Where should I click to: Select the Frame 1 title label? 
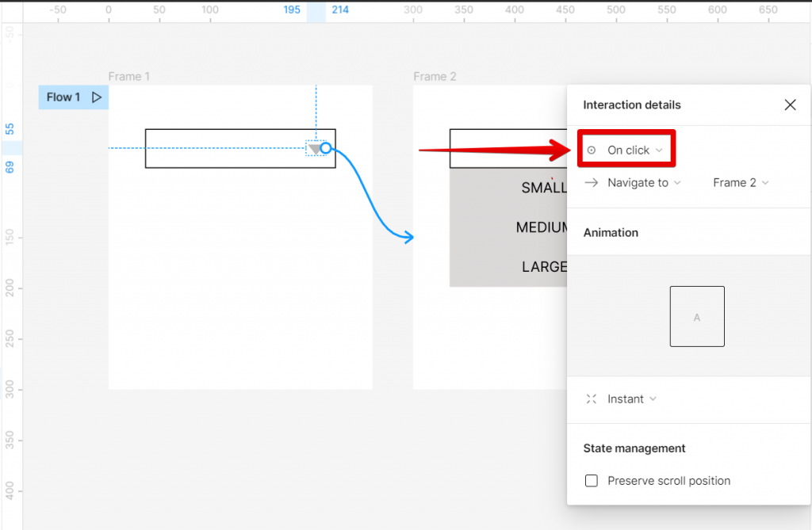pos(129,76)
